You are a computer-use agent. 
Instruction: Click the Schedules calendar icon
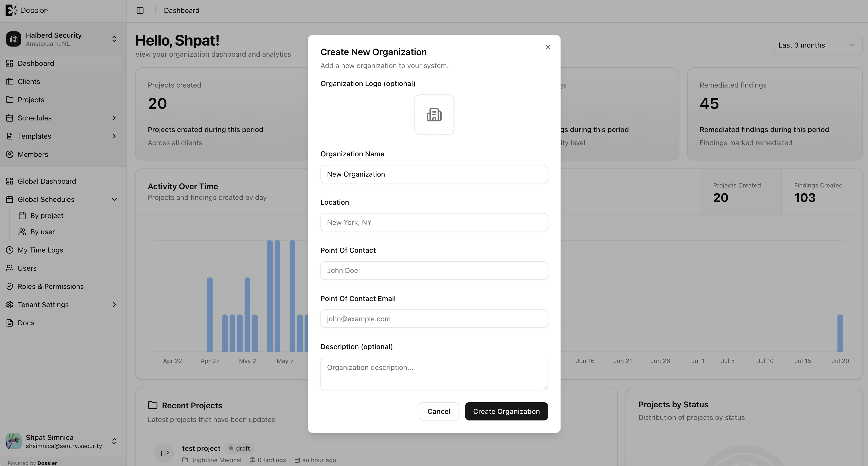(x=10, y=118)
